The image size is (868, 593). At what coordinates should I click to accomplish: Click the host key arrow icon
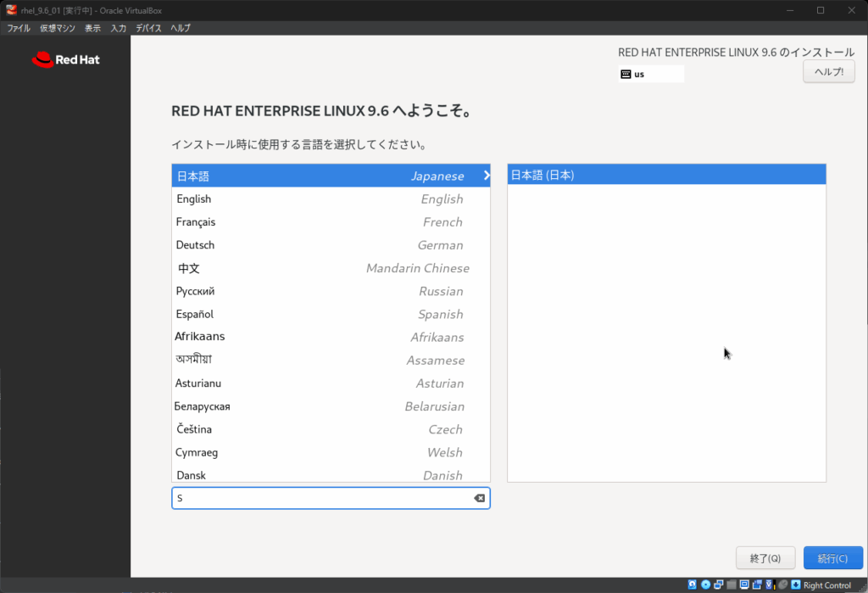[x=796, y=585]
